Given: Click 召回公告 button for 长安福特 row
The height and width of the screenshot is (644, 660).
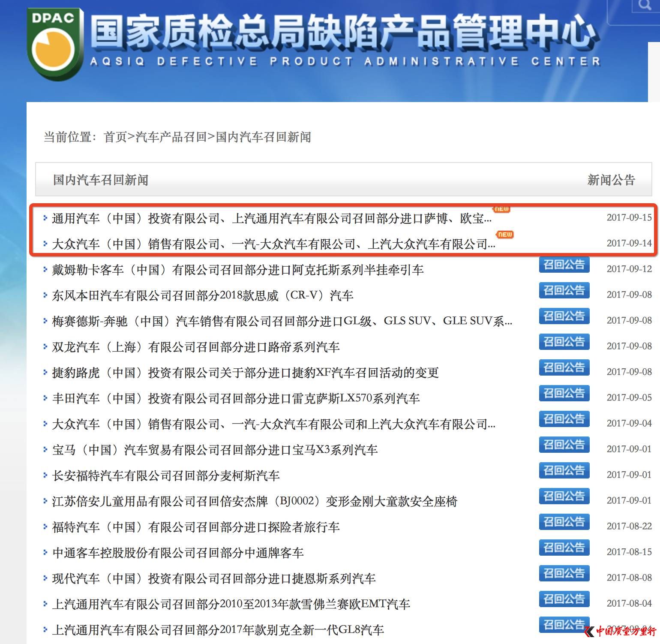Looking at the screenshot, I should click(564, 470).
